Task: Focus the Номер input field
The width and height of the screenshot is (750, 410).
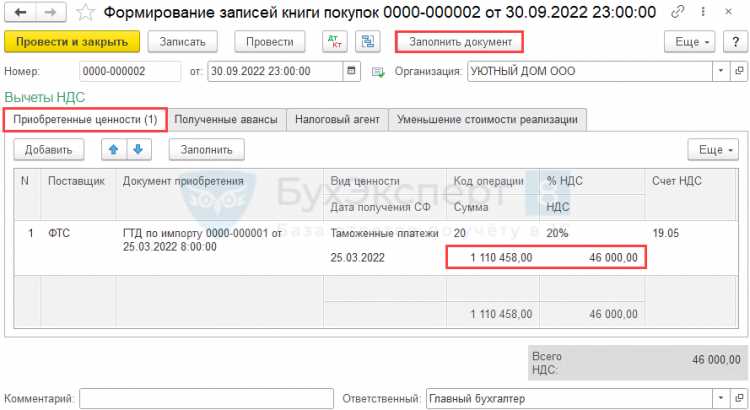Action: pyautogui.click(x=130, y=71)
